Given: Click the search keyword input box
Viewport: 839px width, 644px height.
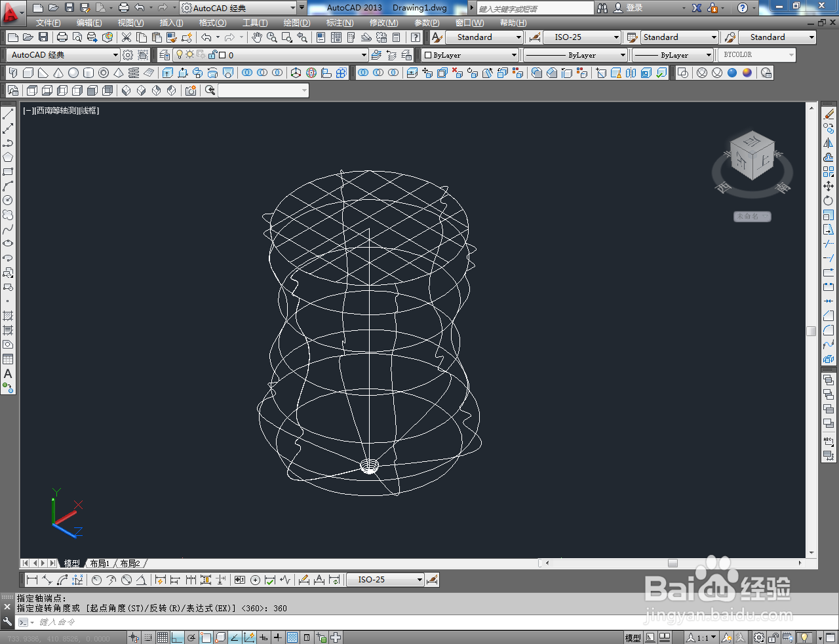Looking at the screenshot, I should click(535, 9).
